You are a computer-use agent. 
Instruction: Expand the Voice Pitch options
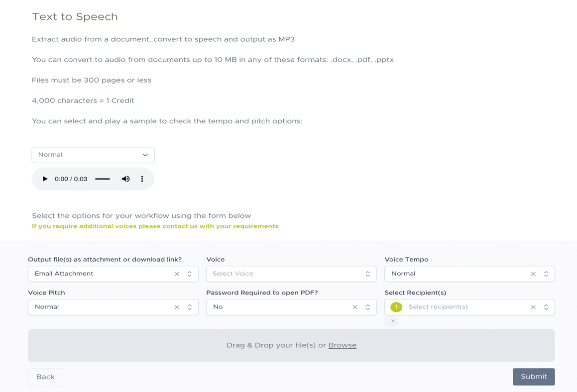pos(190,307)
